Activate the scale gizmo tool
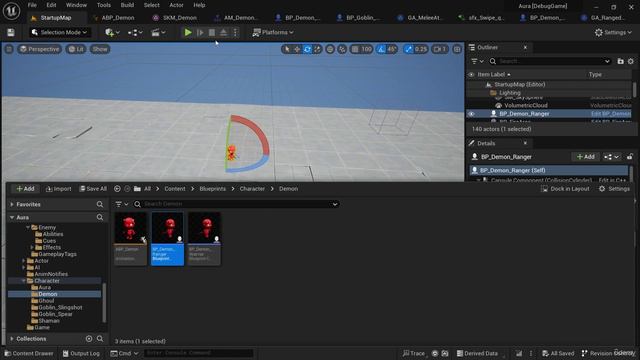640x360 pixels. (x=317, y=49)
